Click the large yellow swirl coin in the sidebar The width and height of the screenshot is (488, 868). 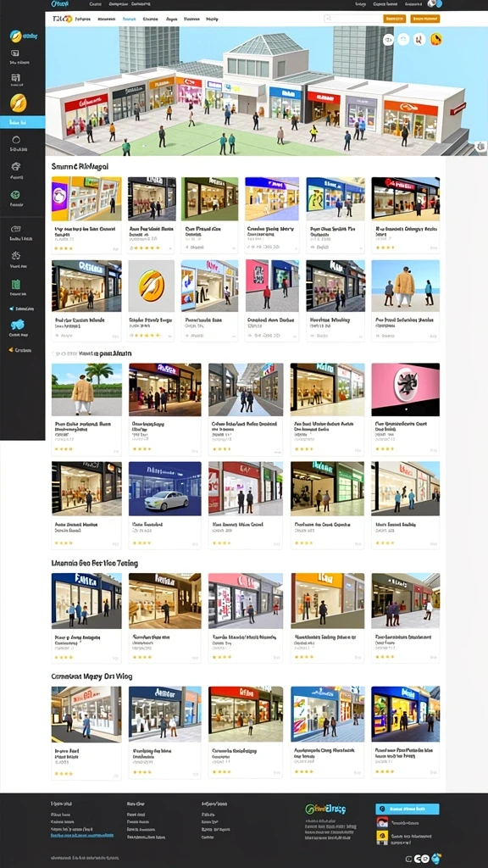[x=19, y=103]
